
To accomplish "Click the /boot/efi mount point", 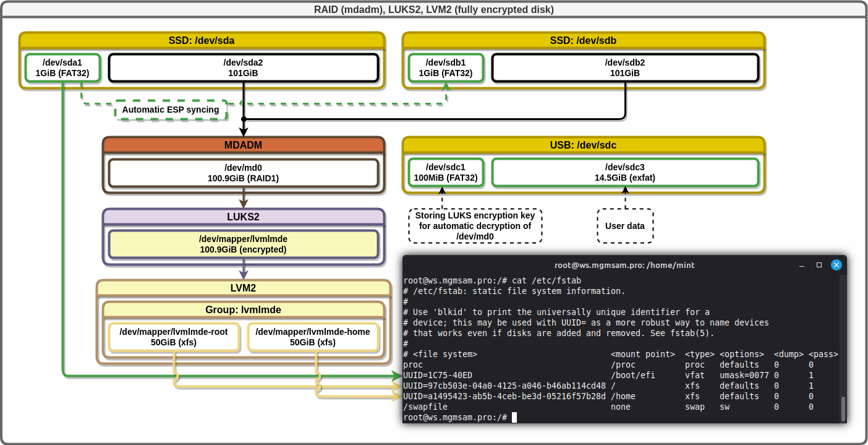I will pos(633,375).
